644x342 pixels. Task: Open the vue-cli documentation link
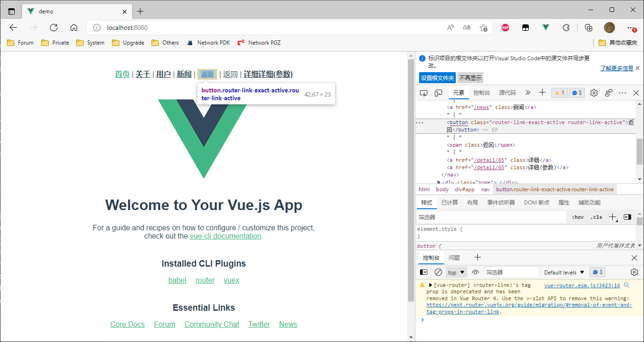click(x=225, y=236)
